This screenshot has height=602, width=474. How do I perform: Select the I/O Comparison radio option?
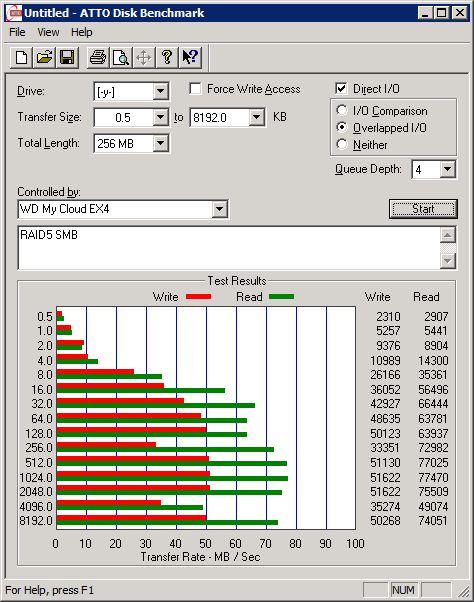coord(342,110)
